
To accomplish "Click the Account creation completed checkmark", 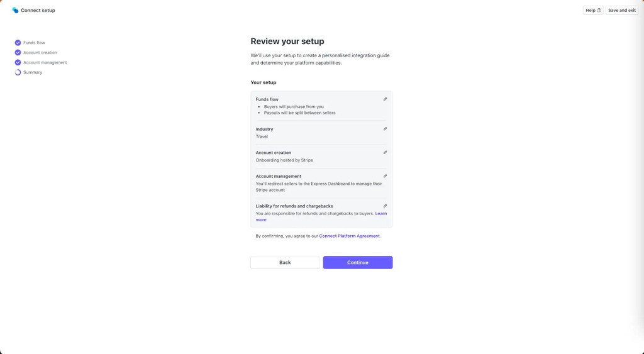I will coord(18,53).
